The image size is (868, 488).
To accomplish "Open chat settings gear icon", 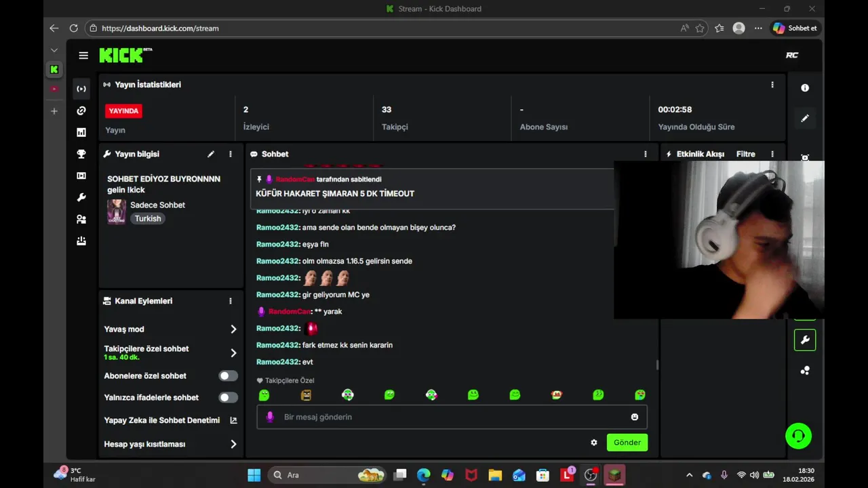I will 594,443.
